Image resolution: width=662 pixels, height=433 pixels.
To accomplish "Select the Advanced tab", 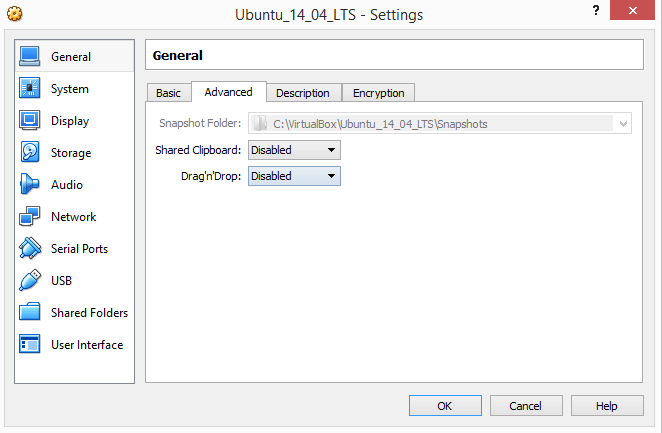I will point(228,92).
